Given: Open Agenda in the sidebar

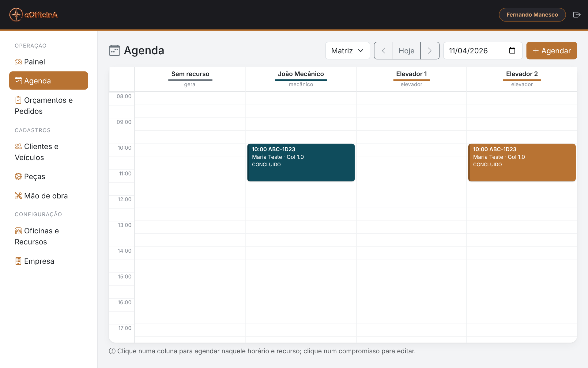Looking at the screenshot, I should click(x=49, y=81).
